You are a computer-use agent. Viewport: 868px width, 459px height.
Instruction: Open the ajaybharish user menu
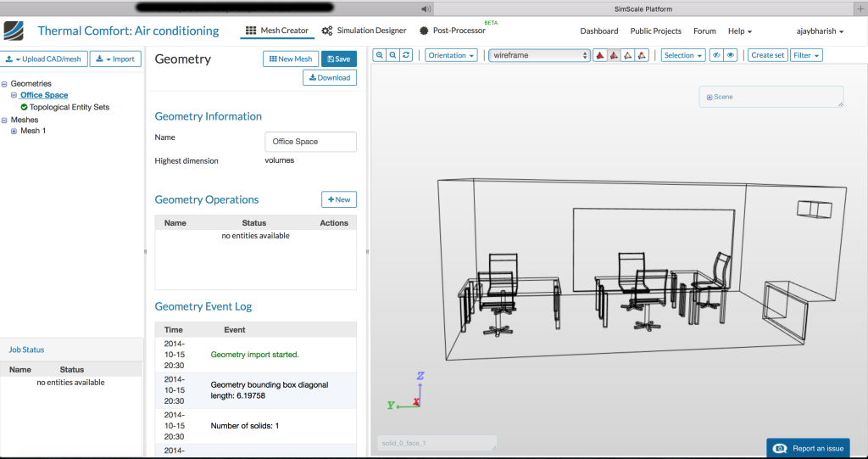pos(820,31)
